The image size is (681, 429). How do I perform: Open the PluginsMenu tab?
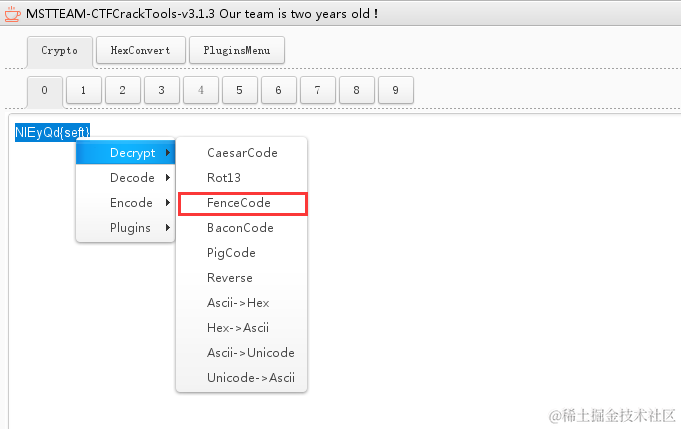point(237,50)
